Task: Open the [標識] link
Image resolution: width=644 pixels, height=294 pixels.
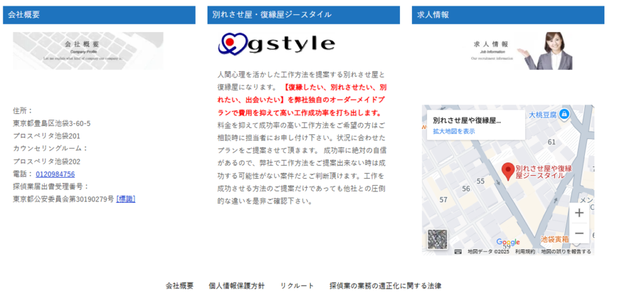Action: tap(126, 199)
